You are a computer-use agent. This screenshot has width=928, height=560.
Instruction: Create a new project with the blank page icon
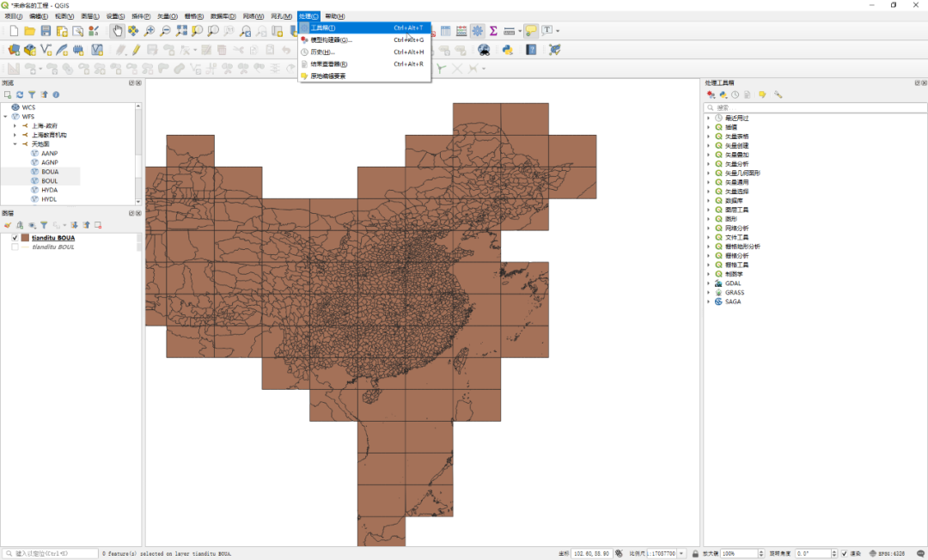pos(15,31)
